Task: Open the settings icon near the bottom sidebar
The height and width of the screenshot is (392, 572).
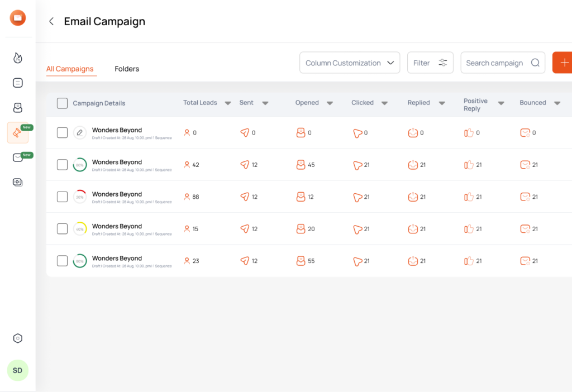Action: pyautogui.click(x=17, y=338)
